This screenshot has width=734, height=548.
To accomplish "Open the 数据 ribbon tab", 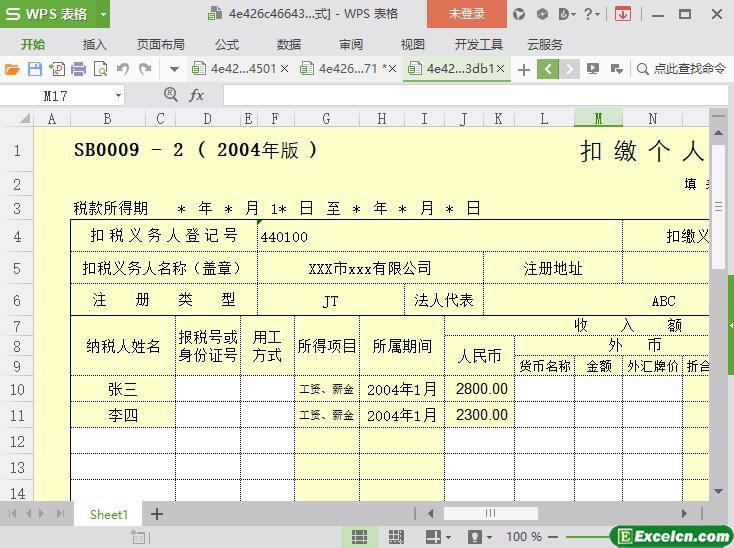I will (289, 44).
